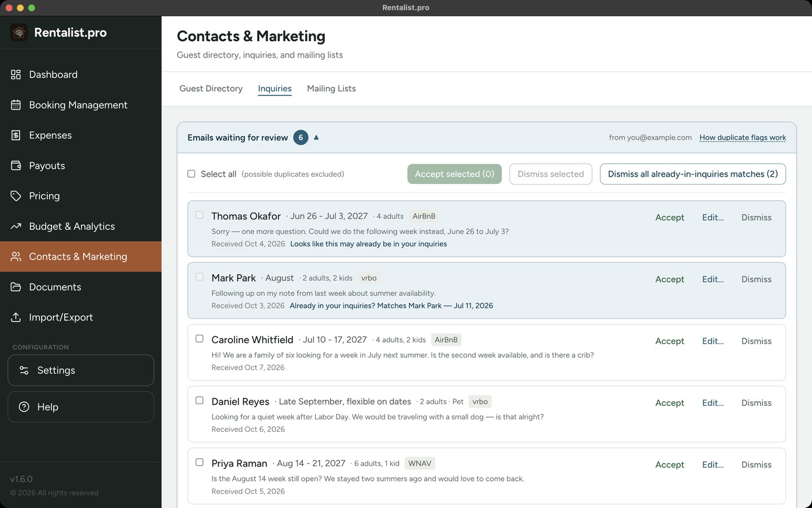Viewport: 812px width, 508px height.
Task: Click the Contacts & Marketing people icon
Action: tap(16, 257)
